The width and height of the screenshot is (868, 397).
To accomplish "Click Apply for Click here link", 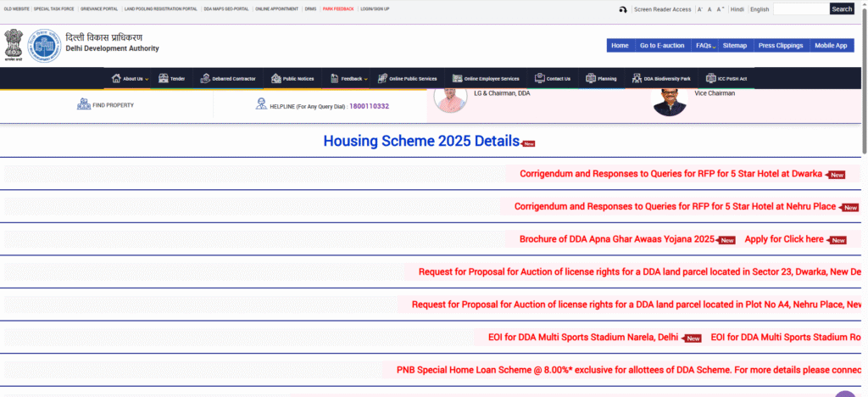I will (x=784, y=239).
